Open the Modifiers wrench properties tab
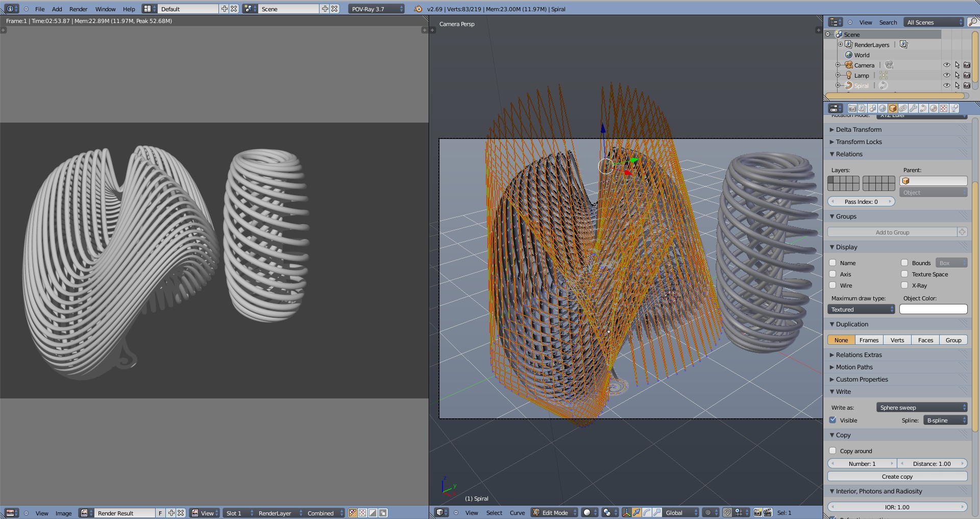This screenshot has height=519, width=980. click(x=913, y=108)
